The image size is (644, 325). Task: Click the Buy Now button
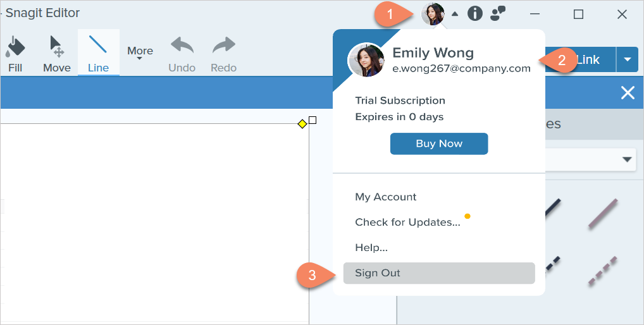coord(439,144)
